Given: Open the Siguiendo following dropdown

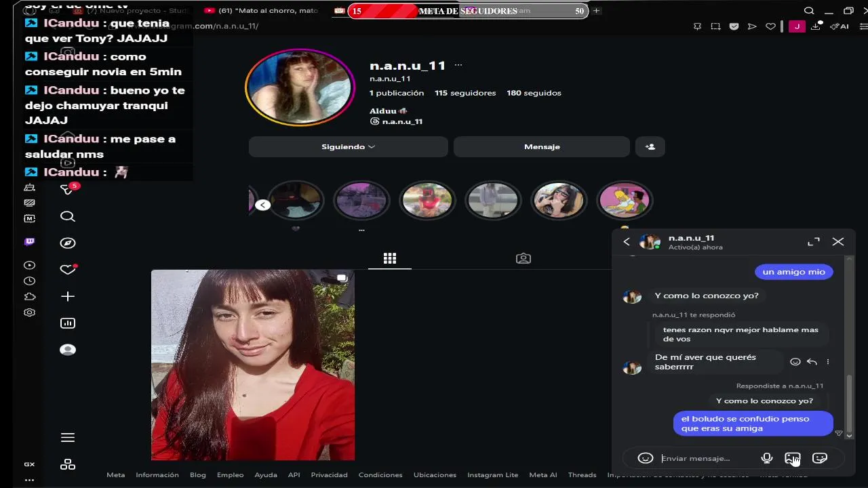Looking at the screenshot, I should (348, 146).
